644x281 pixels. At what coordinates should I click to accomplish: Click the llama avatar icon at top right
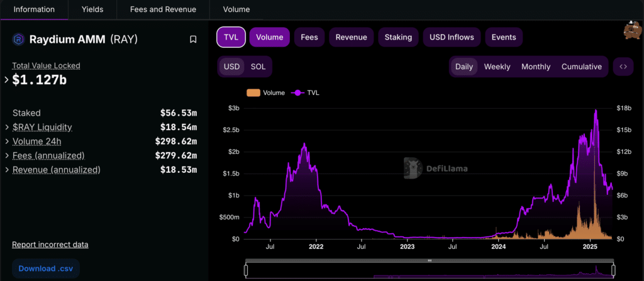[634, 30]
